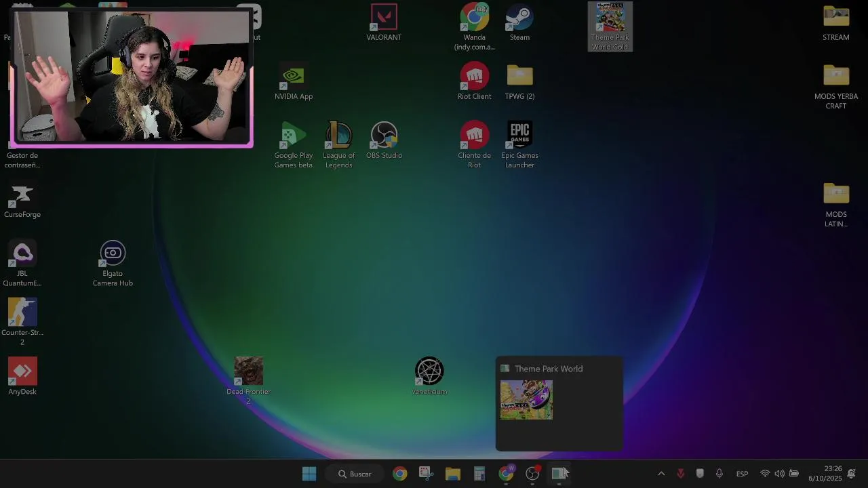The width and height of the screenshot is (868, 488).
Task: Click the Theme Park World preview thumbnail
Action: (x=526, y=400)
